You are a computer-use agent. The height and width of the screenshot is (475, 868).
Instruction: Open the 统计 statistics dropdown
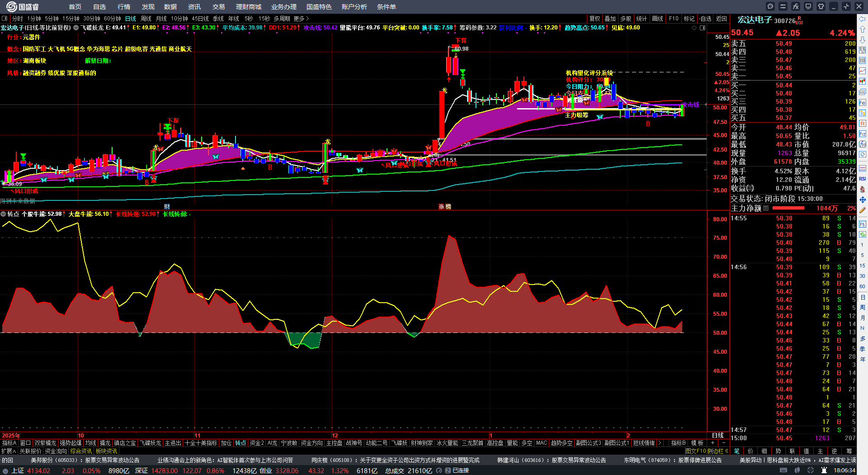642,19
